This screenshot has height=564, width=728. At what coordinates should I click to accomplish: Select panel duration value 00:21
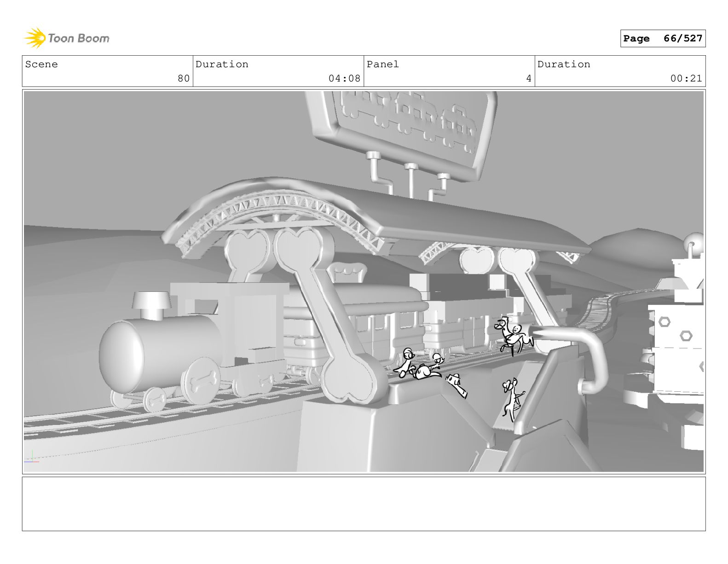(686, 78)
